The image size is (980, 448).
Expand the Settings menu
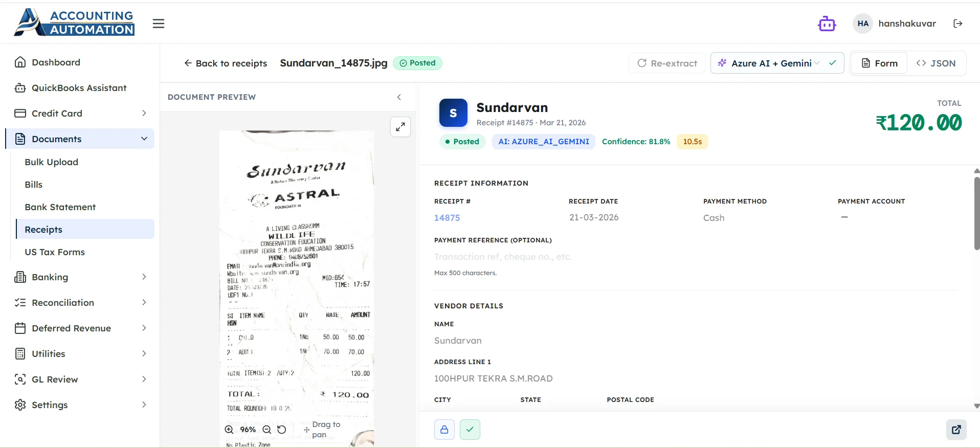coord(80,405)
